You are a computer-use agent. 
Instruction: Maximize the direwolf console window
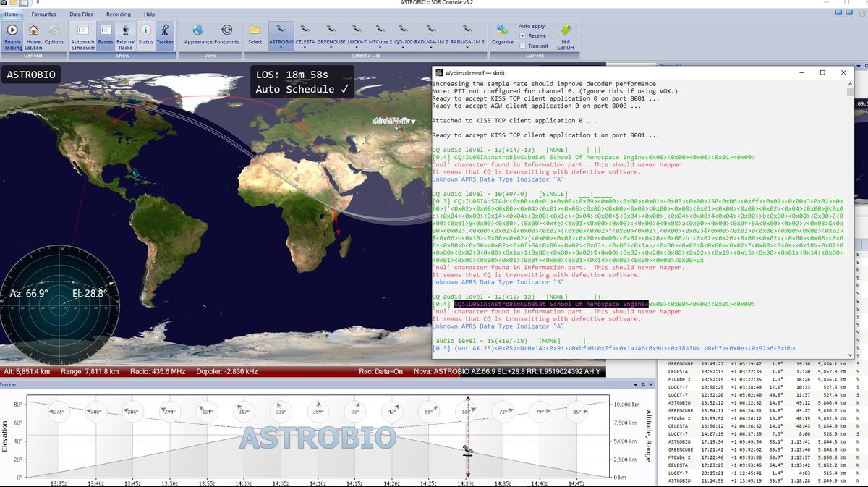pyautogui.click(x=822, y=72)
